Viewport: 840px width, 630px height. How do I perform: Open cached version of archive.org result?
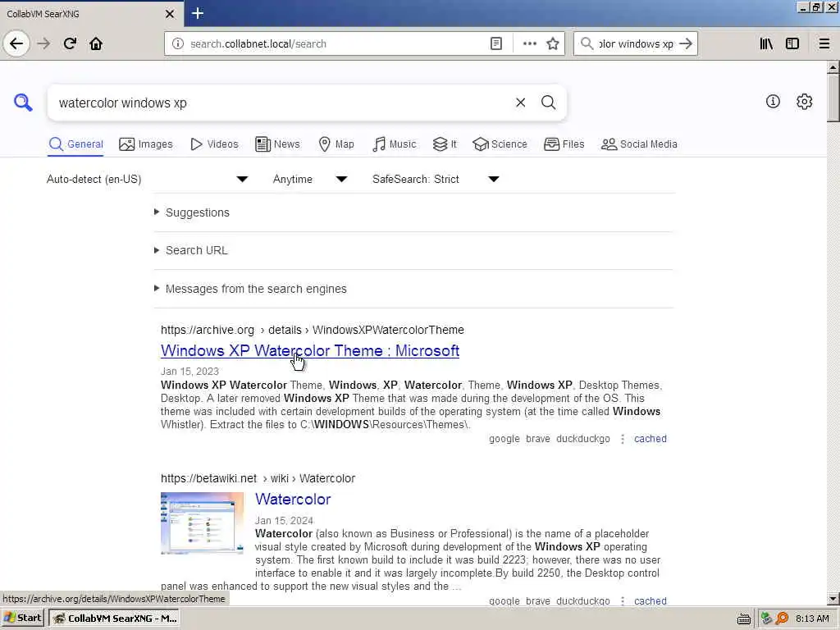pos(651,439)
